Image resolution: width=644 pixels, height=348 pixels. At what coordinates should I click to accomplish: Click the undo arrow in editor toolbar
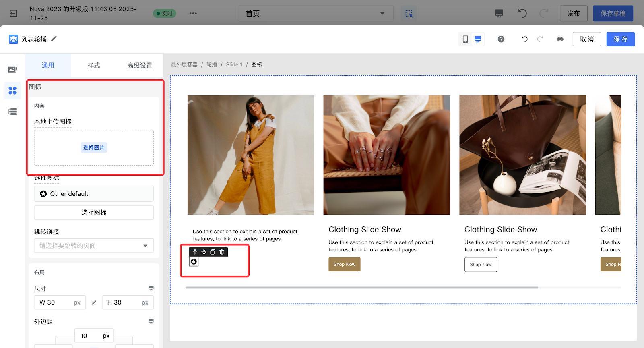tap(524, 39)
